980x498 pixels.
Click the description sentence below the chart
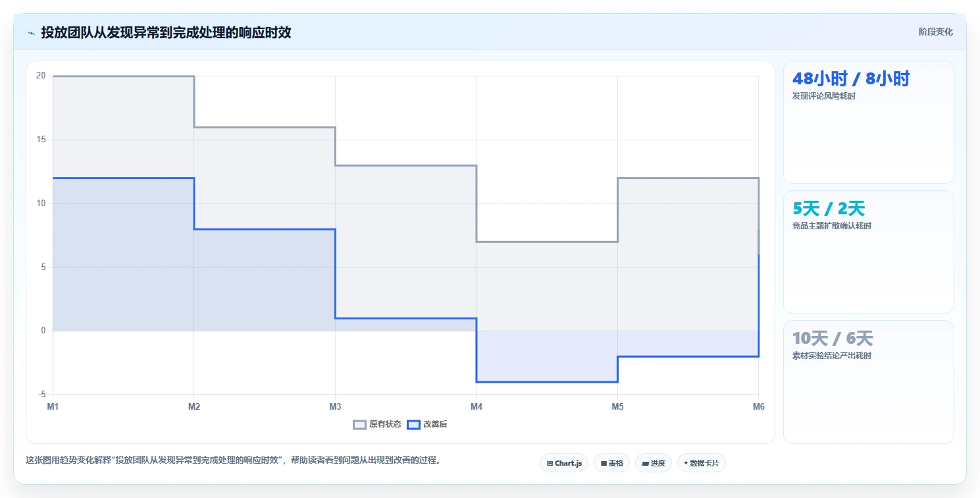[233, 460]
